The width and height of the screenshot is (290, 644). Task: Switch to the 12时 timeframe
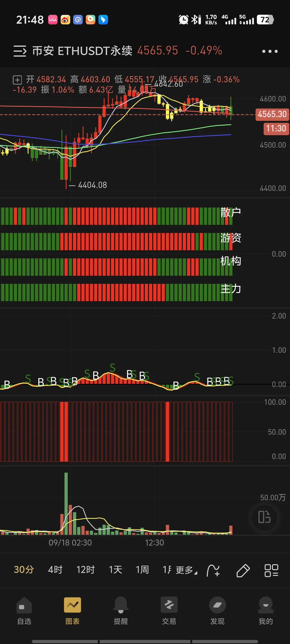click(x=86, y=570)
